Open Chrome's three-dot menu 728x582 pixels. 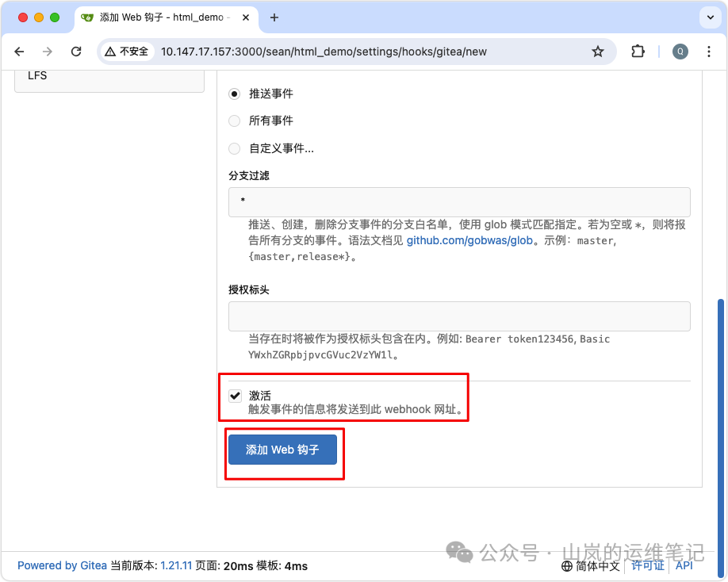(x=709, y=51)
